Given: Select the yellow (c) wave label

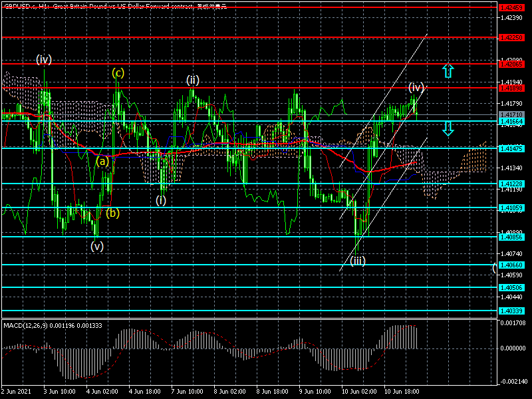Looking at the screenshot, I should click(x=118, y=73).
